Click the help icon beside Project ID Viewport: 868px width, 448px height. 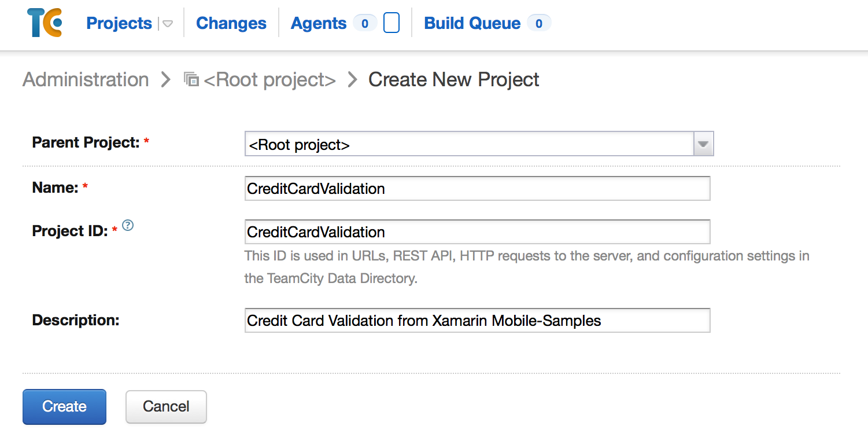(127, 226)
